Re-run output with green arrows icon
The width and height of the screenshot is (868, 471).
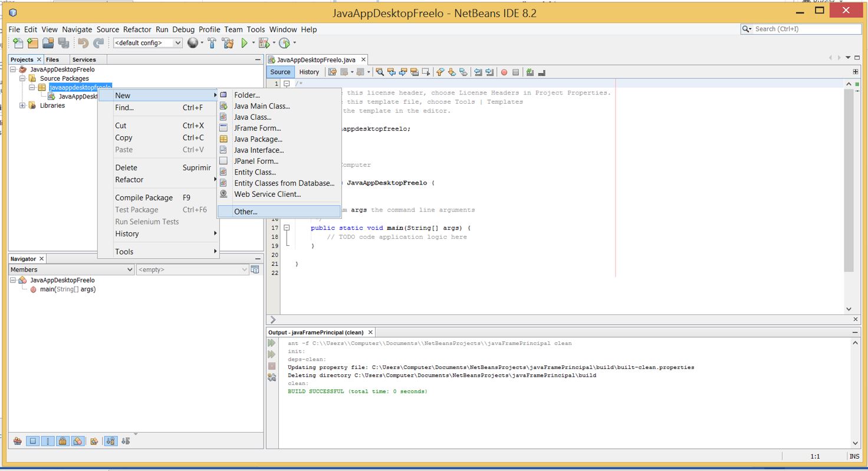272,342
